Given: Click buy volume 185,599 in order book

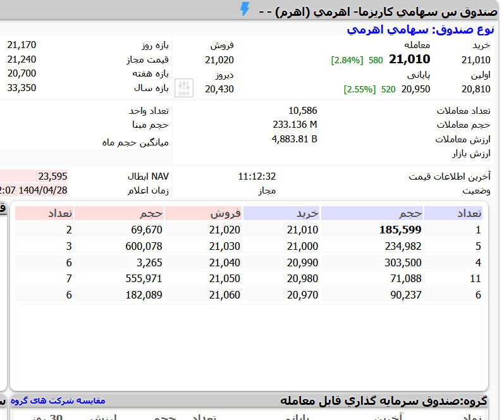Looking at the screenshot, I should click(x=400, y=230).
